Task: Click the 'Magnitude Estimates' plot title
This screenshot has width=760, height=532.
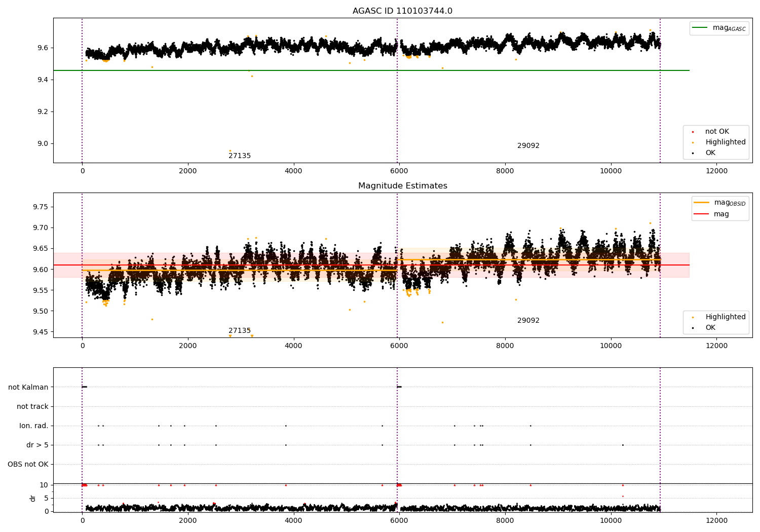Action: [x=402, y=186]
